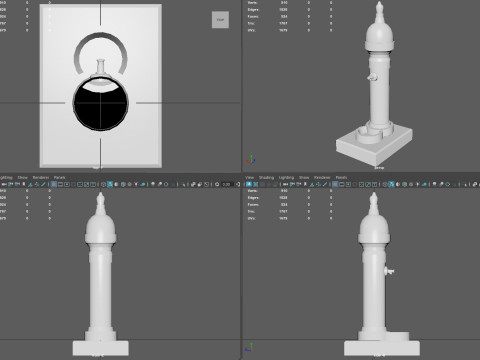Click Select Camera icon in lower-left panel toolbar
The image size is (480, 360).
point(4,184)
